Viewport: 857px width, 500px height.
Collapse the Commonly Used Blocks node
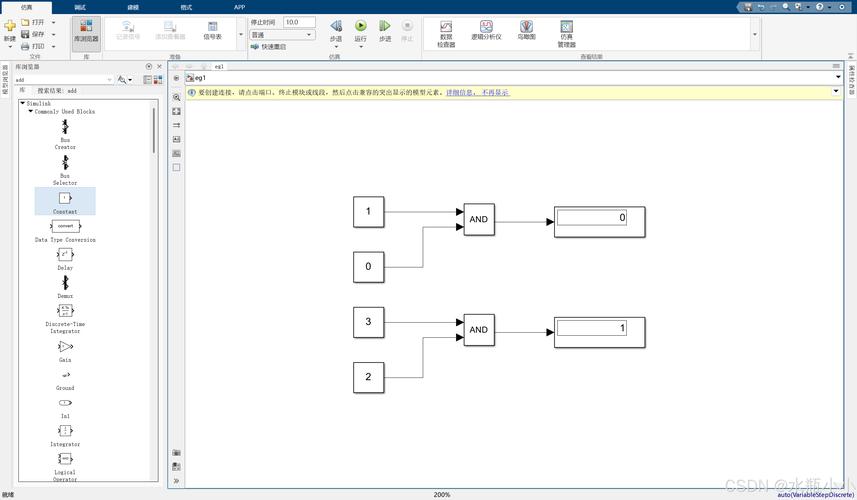pyautogui.click(x=30, y=111)
